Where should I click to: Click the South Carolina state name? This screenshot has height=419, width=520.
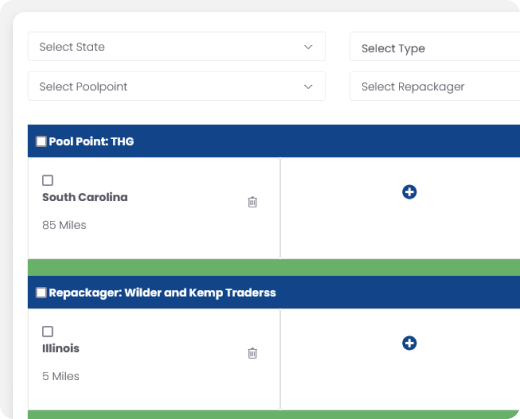(x=85, y=197)
